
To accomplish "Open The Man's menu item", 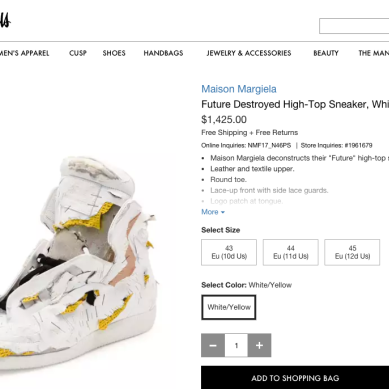I will [x=374, y=53].
